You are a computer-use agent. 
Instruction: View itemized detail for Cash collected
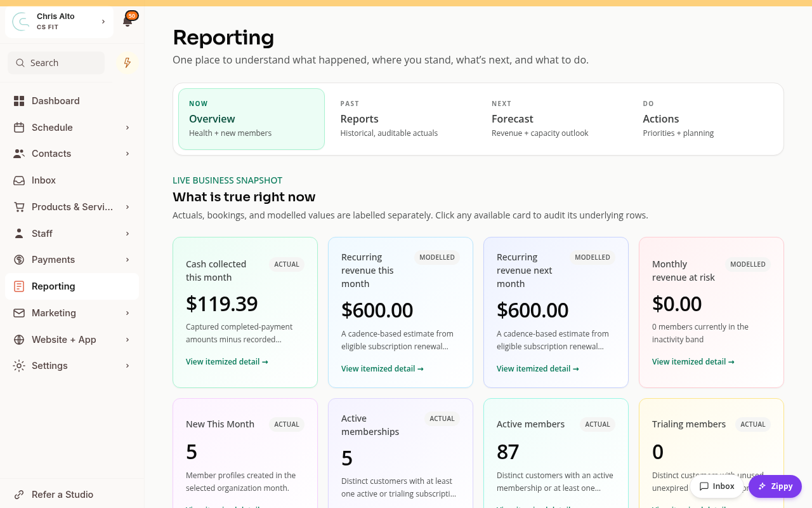pyautogui.click(x=227, y=362)
